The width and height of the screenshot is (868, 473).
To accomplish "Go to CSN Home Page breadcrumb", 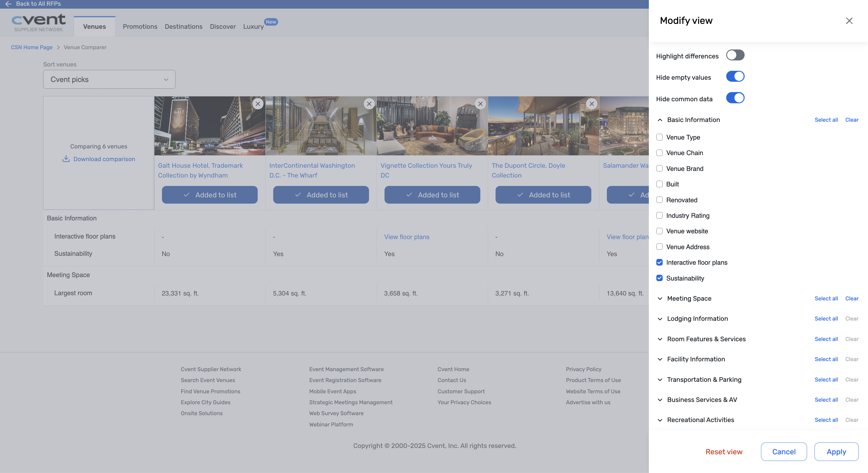I will tap(32, 47).
